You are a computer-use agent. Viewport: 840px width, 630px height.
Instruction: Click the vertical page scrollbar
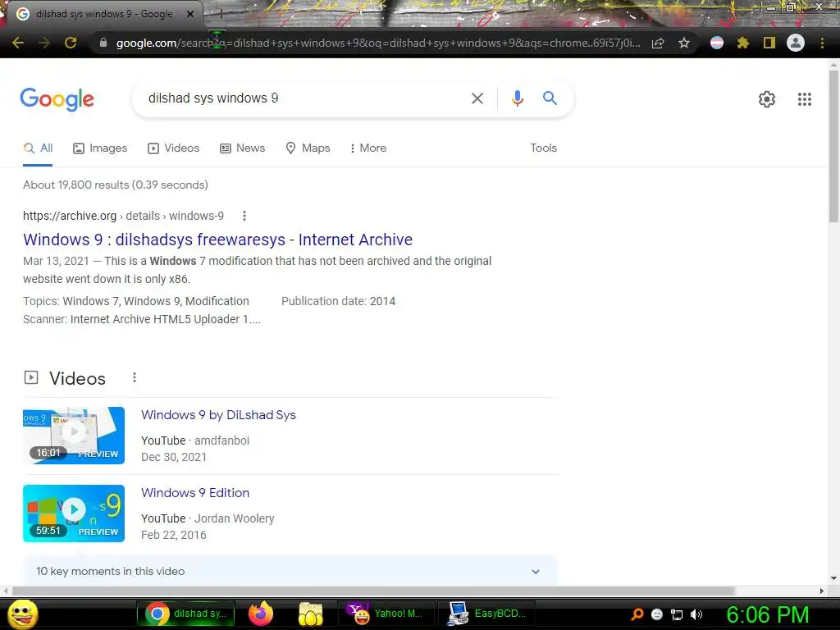(833, 146)
